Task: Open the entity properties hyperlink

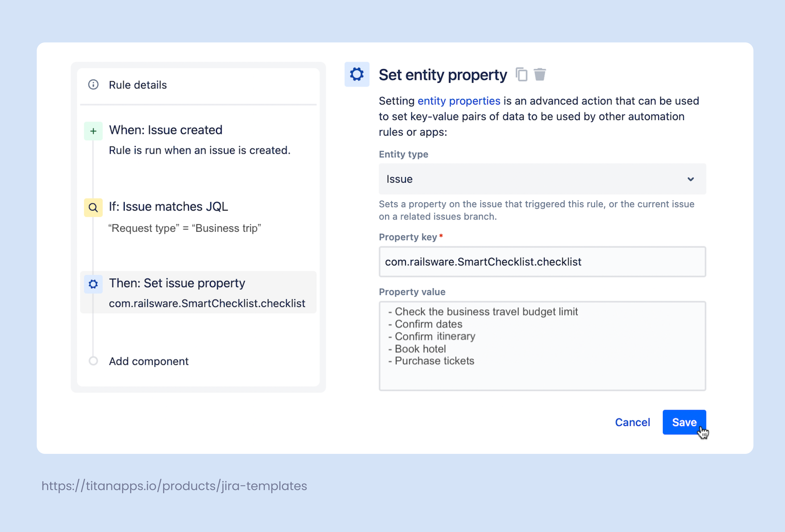Action: (459, 101)
